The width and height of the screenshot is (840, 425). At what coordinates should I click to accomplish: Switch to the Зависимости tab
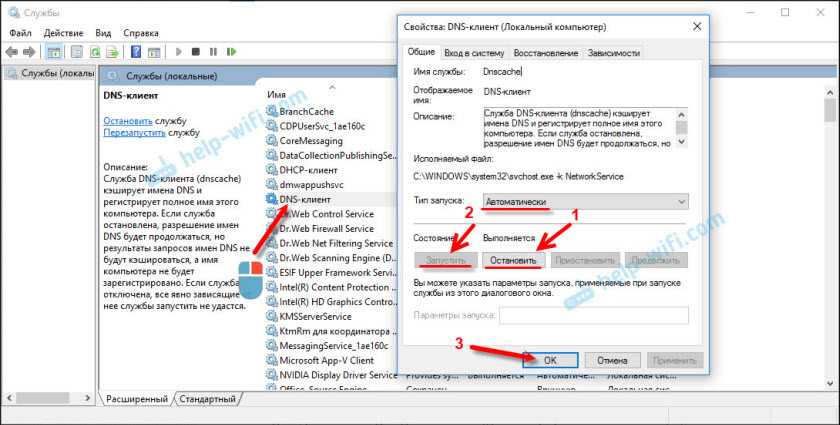[614, 53]
